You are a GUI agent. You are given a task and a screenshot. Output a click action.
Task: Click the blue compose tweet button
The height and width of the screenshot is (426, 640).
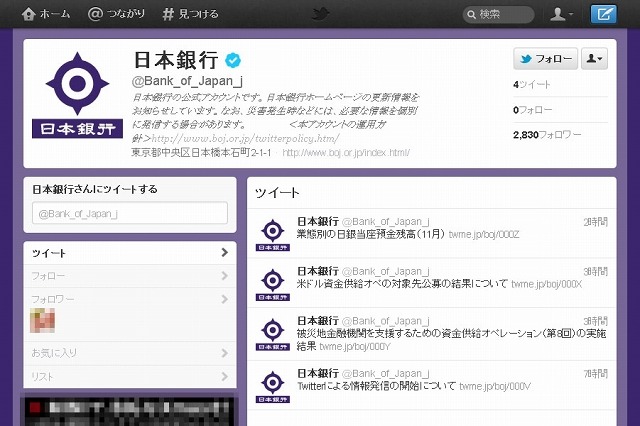click(604, 14)
